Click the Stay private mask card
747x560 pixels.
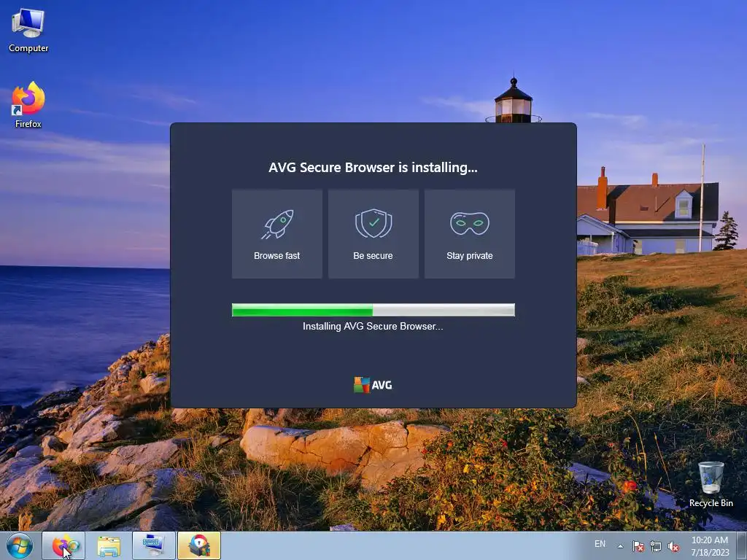469,234
